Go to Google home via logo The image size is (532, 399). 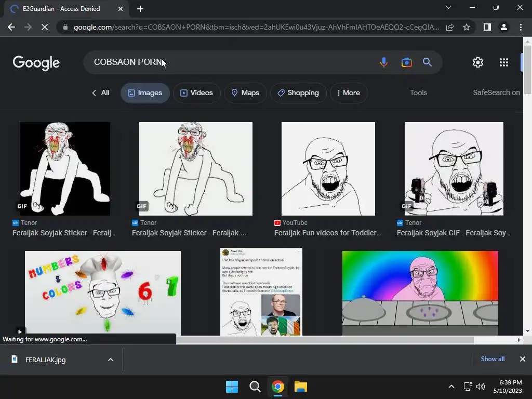36,63
